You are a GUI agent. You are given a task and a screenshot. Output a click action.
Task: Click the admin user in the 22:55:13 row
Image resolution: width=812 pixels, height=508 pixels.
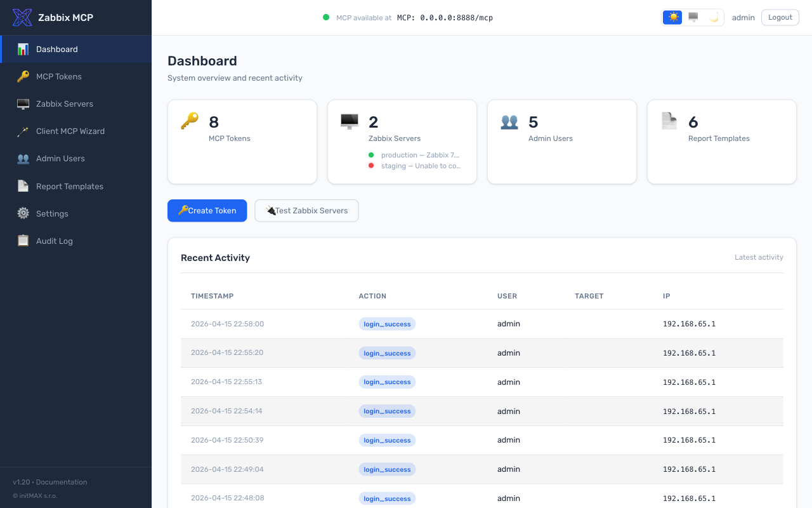(509, 382)
